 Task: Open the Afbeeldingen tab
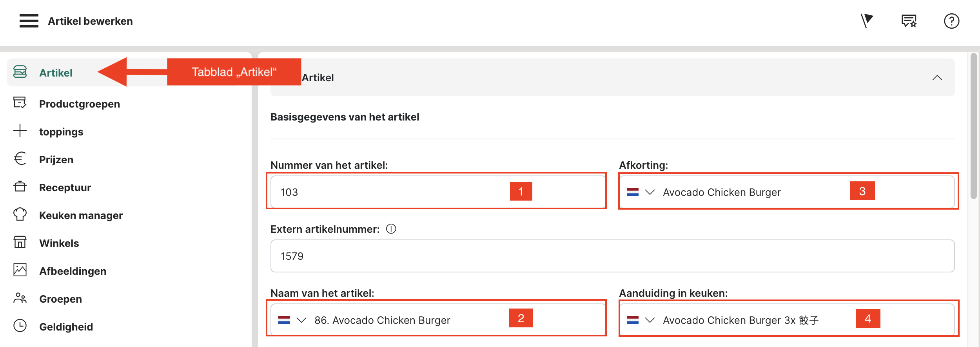(x=73, y=271)
